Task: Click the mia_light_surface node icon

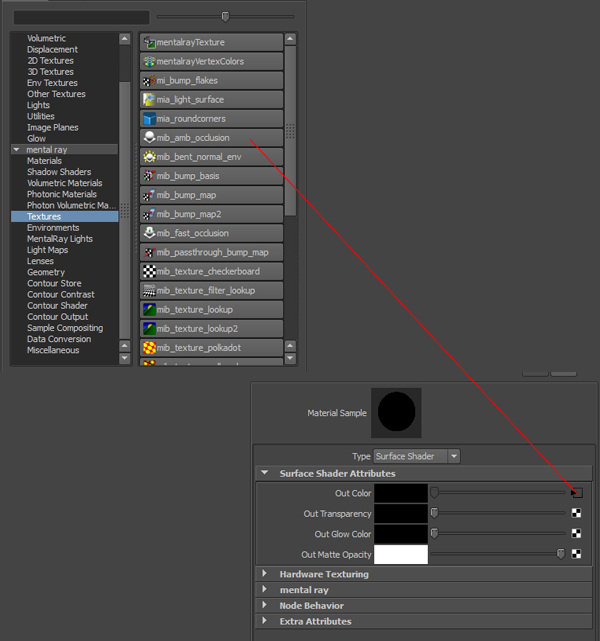Action: (x=149, y=99)
